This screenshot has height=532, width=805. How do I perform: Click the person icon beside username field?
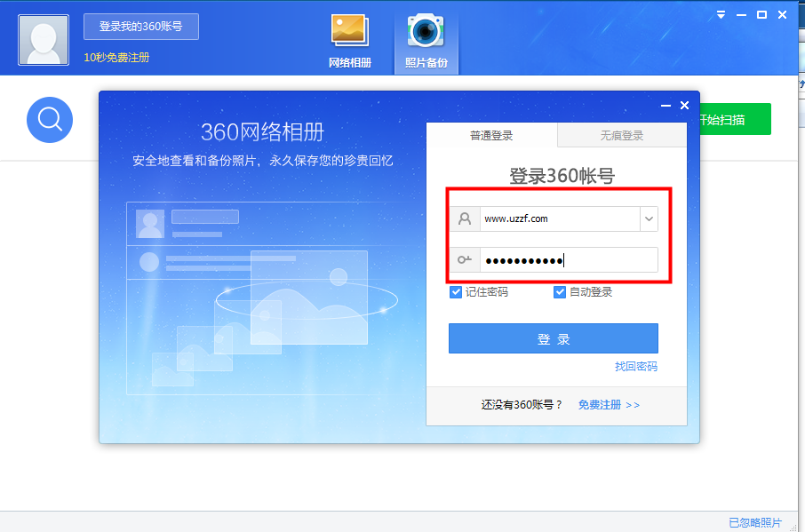point(465,218)
